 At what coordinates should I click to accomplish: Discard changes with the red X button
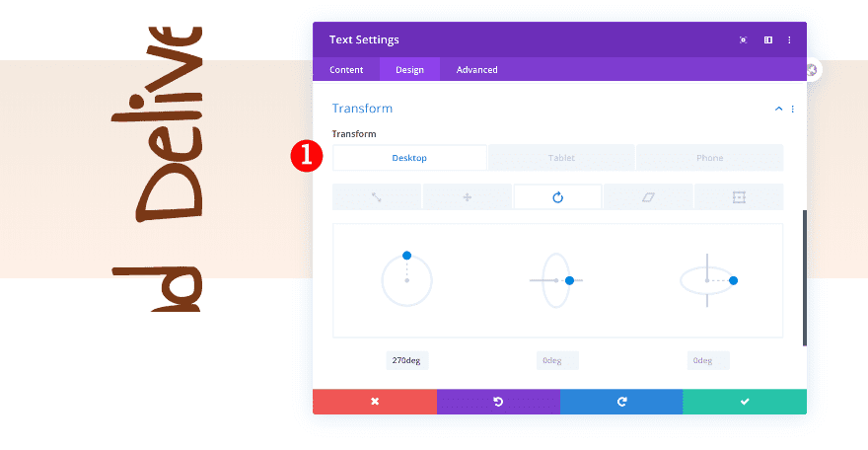[375, 402]
